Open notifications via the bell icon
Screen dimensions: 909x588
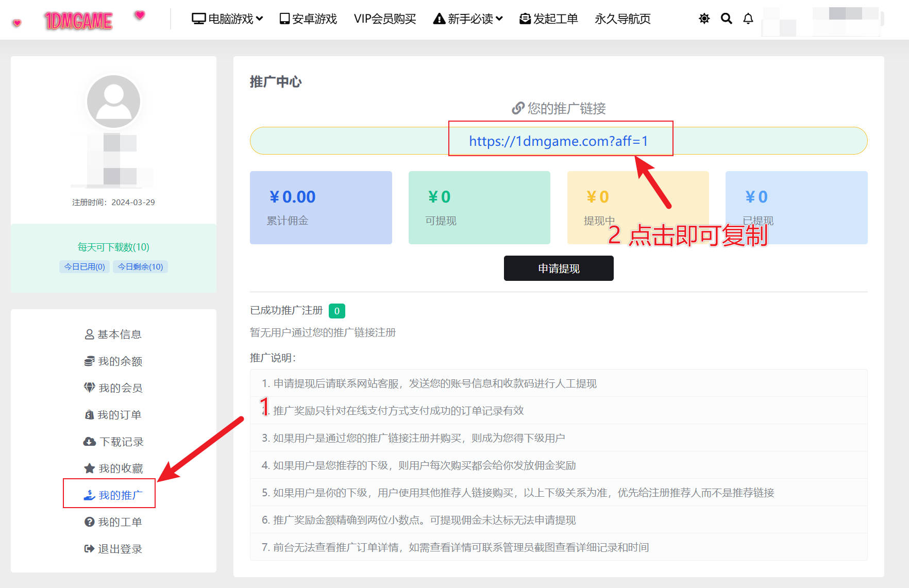coord(748,19)
